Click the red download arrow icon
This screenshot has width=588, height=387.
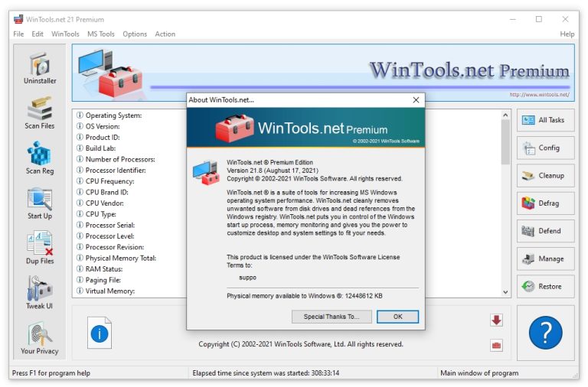pyautogui.click(x=496, y=320)
